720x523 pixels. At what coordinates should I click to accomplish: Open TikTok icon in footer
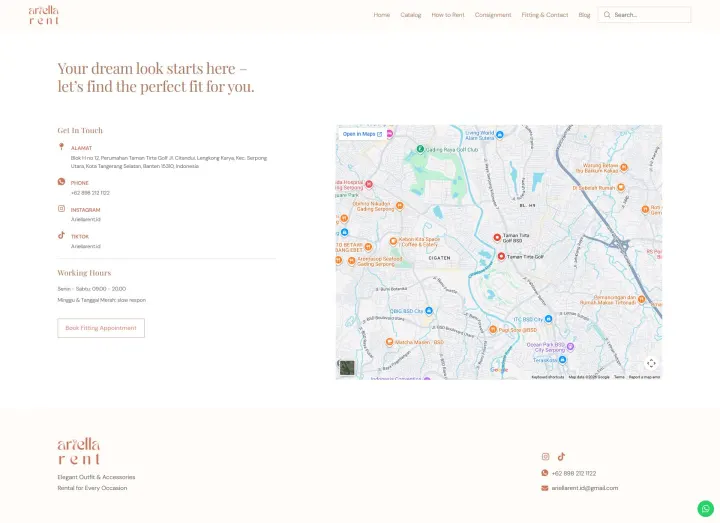[561, 456]
